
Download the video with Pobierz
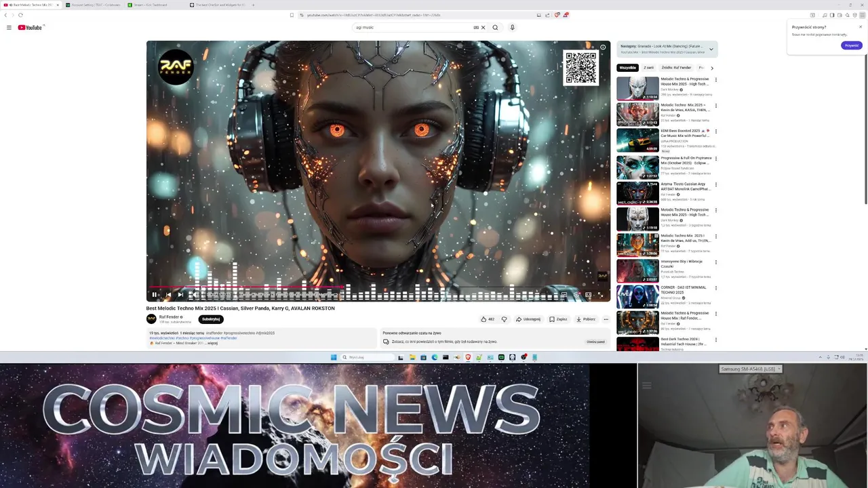[x=586, y=319]
